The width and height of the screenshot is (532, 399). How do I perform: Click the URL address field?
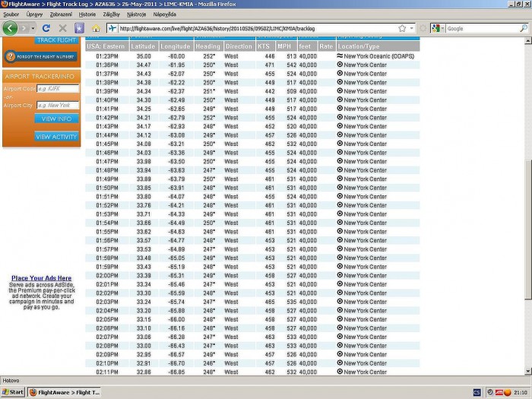(257, 29)
